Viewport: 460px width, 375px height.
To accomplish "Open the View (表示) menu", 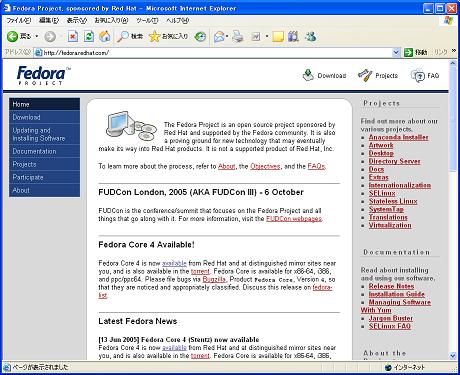I will click(77, 20).
